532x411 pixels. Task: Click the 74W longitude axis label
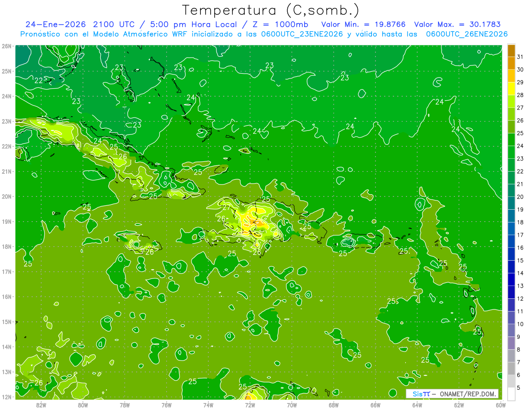(208, 405)
